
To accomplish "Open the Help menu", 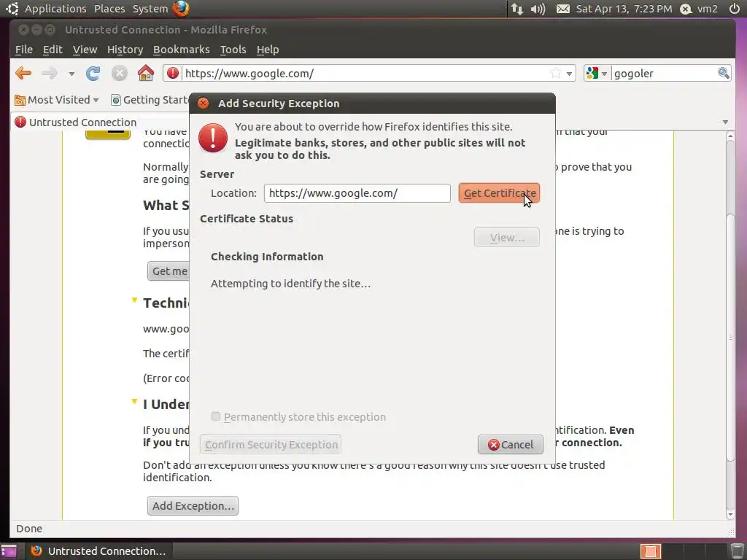I will click(x=268, y=50).
